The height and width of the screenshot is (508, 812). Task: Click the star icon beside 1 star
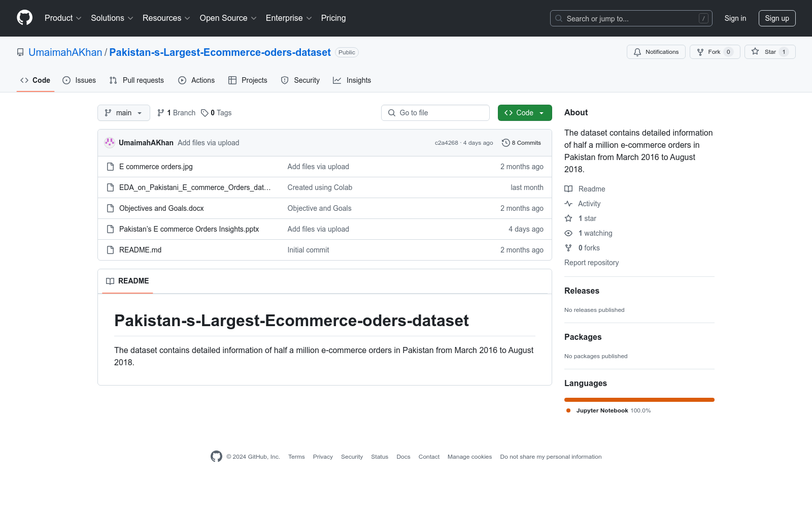coord(568,218)
